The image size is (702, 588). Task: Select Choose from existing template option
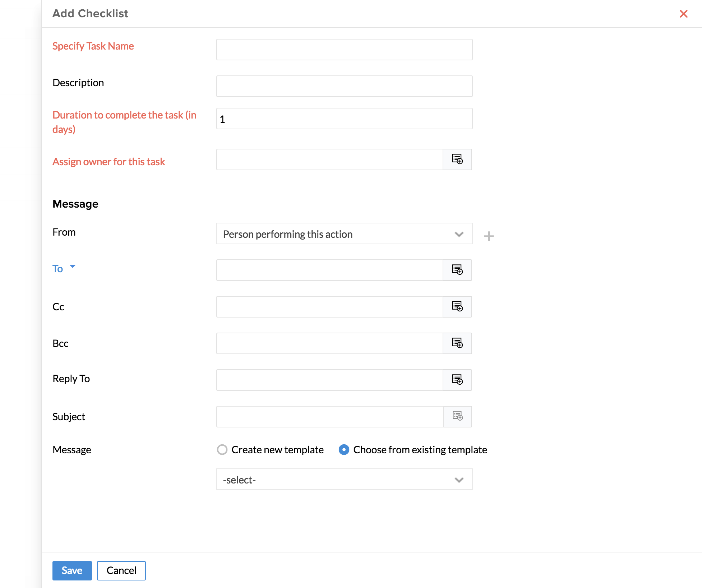(x=344, y=450)
